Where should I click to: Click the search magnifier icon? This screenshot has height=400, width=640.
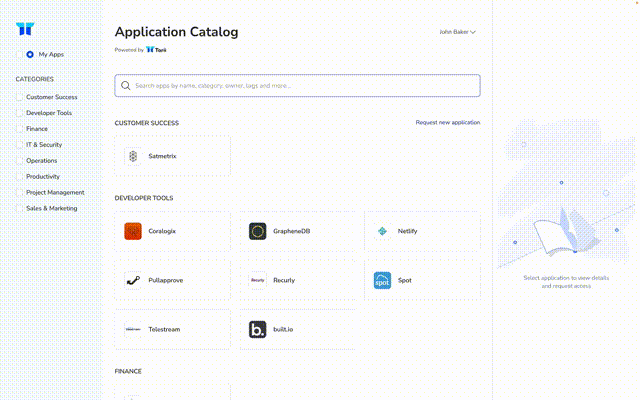click(x=126, y=86)
